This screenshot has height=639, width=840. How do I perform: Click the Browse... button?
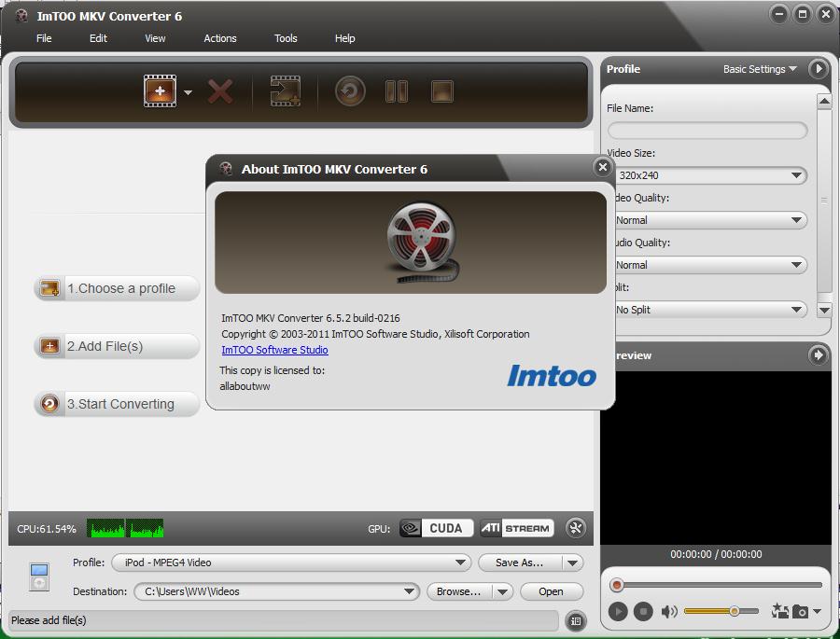click(x=458, y=591)
